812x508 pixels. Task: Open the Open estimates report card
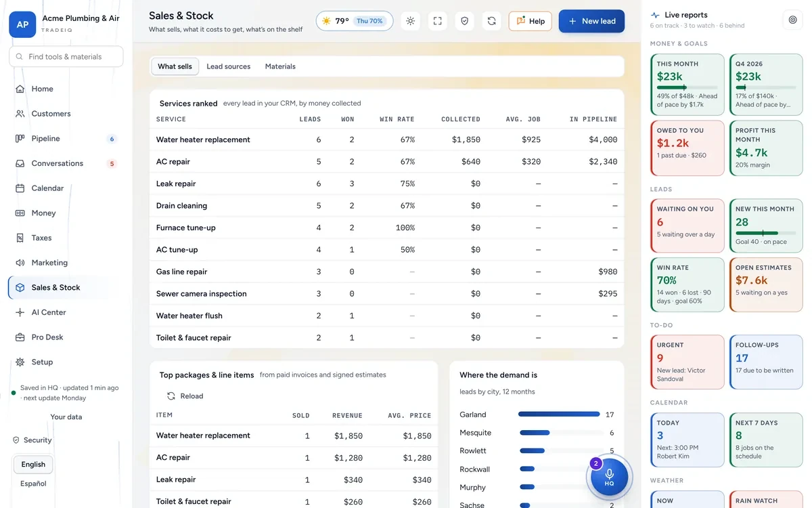(766, 284)
